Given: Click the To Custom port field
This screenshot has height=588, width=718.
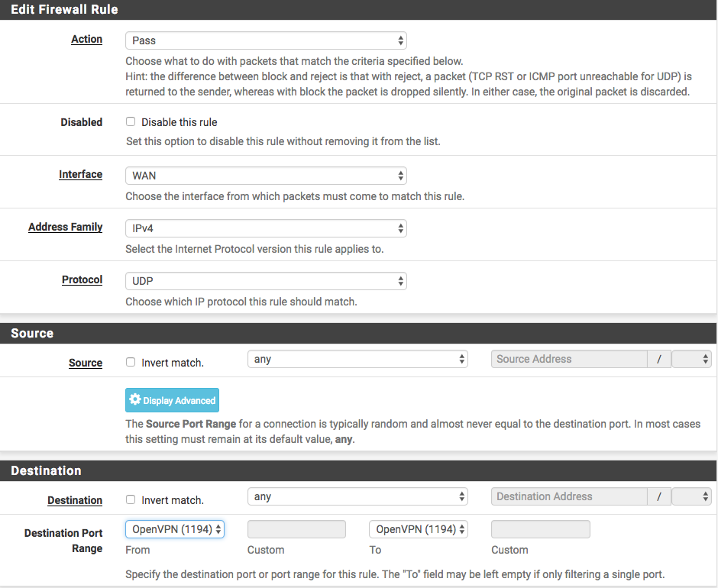Looking at the screenshot, I should [x=540, y=529].
